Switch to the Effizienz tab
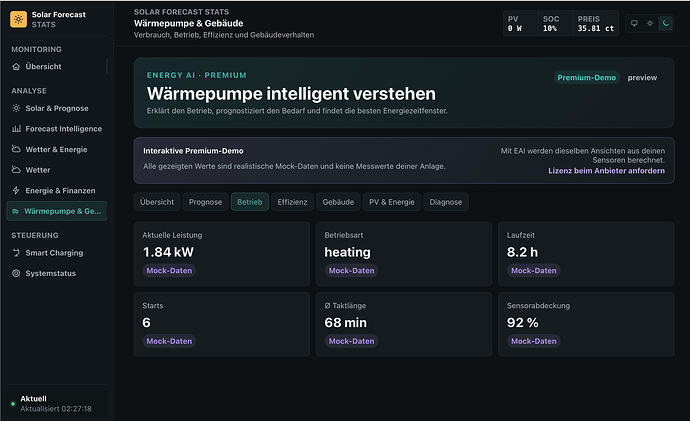 [292, 202]
